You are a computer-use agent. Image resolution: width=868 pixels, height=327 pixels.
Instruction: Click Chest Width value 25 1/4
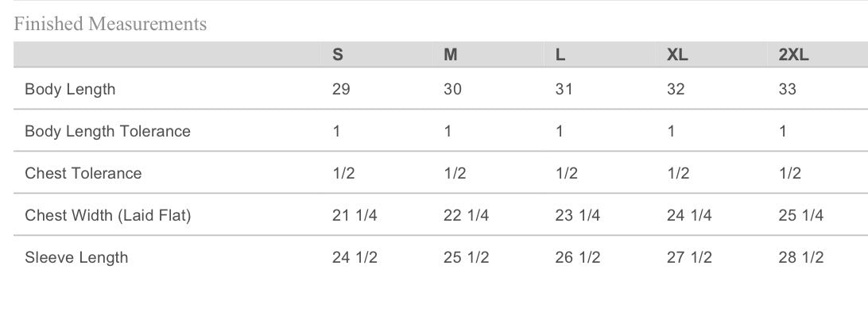(x=800, y=216)
